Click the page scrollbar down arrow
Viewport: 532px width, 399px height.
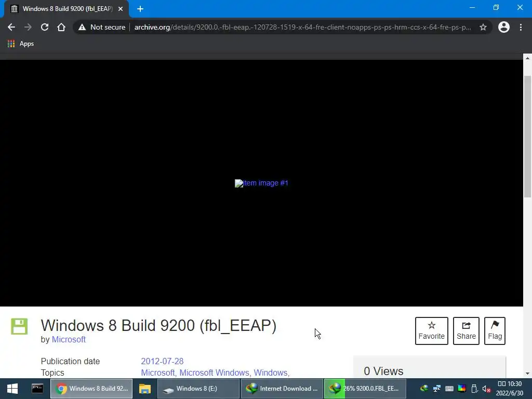(527, 374)
